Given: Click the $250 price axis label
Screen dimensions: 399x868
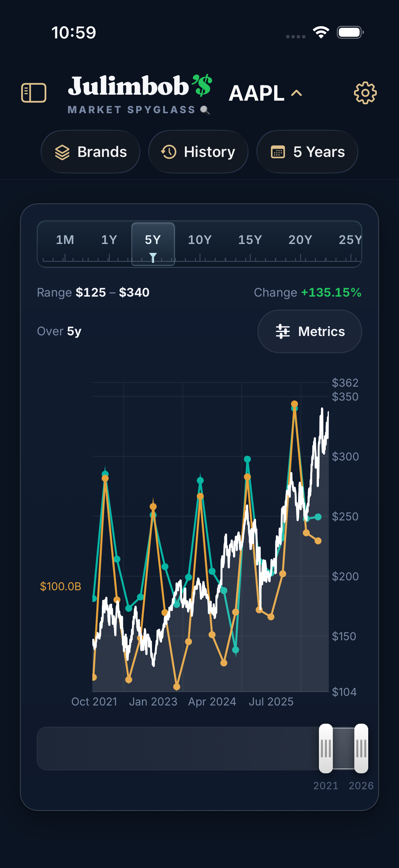Looking at the screenshot, I should click(x=345, y=516).
